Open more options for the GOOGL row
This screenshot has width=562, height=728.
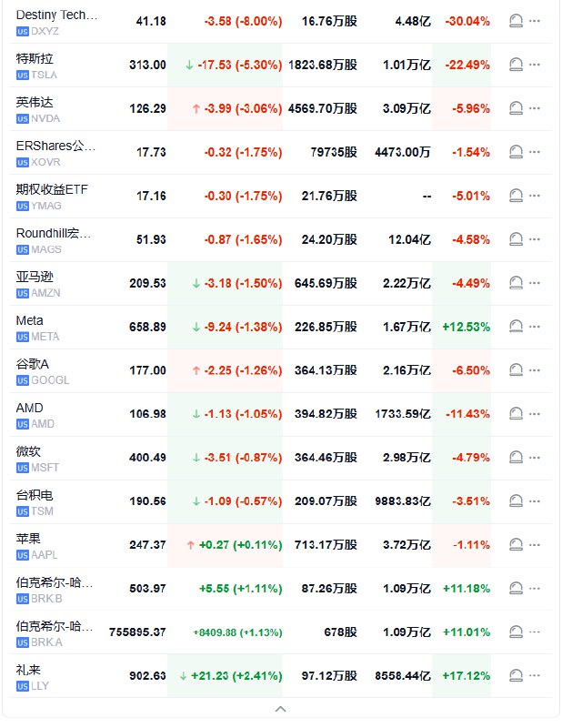pyautogui.click(x=535, y=370)
